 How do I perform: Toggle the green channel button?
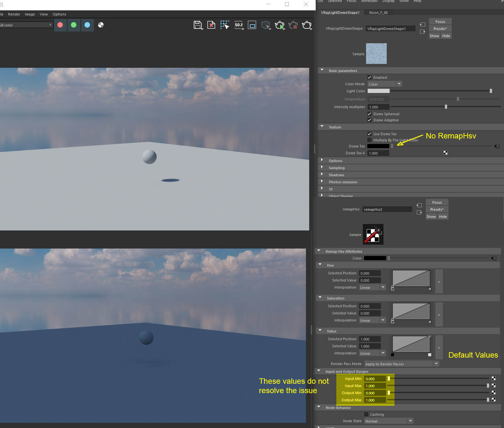(x=74, y=25)
